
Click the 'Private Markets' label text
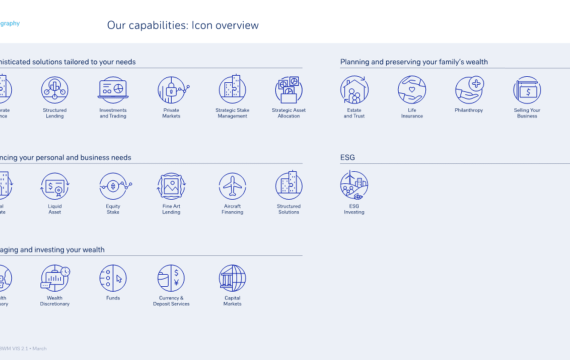pyautogui.click(x=171, y=113)
